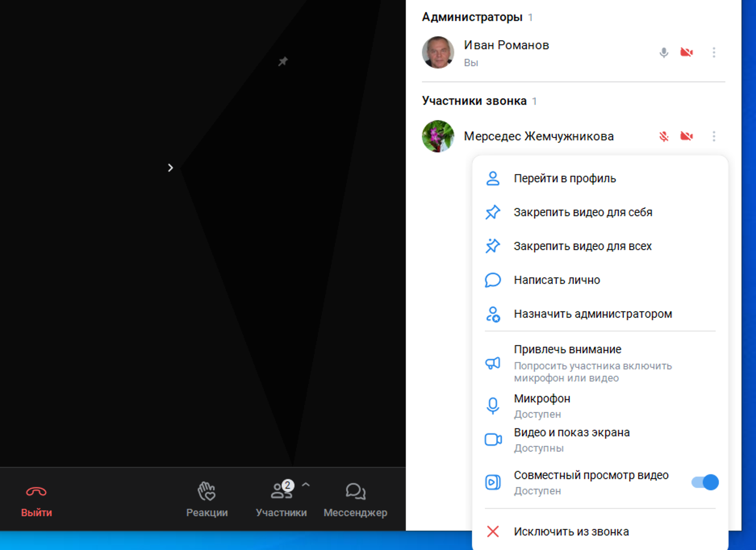Click the pin icon on the video area
The width and height of the screenshot is (756, 550).
coord(283,61)
